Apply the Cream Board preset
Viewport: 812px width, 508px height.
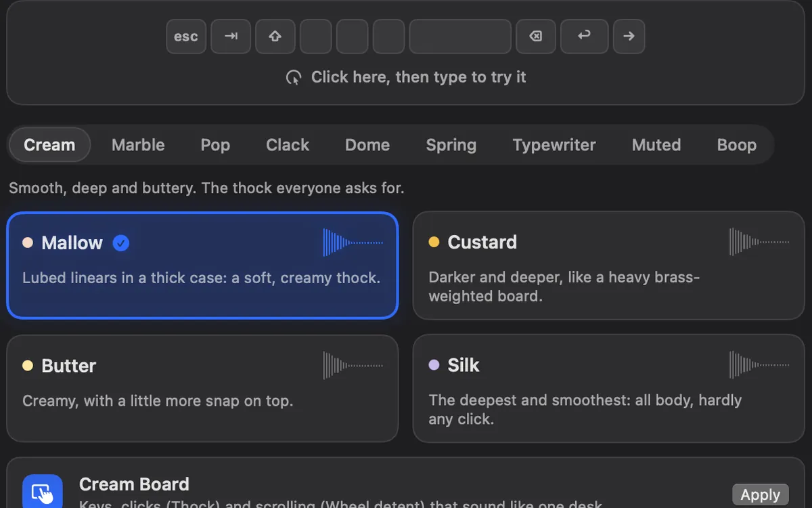tap(761, 494)
